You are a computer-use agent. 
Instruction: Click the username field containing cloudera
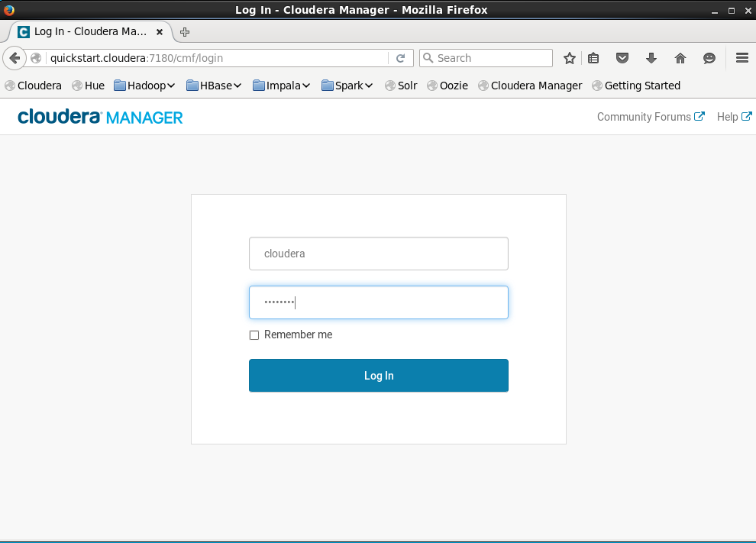tap(379, 254)
